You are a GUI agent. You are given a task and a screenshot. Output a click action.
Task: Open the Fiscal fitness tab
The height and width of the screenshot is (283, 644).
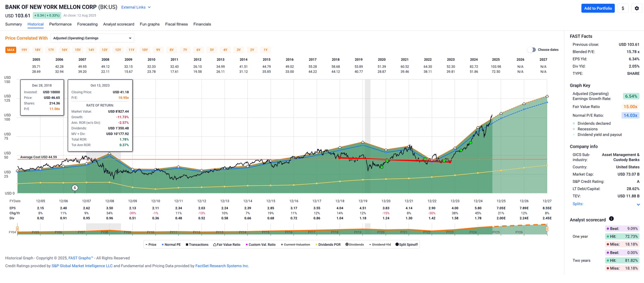[176, 24]
